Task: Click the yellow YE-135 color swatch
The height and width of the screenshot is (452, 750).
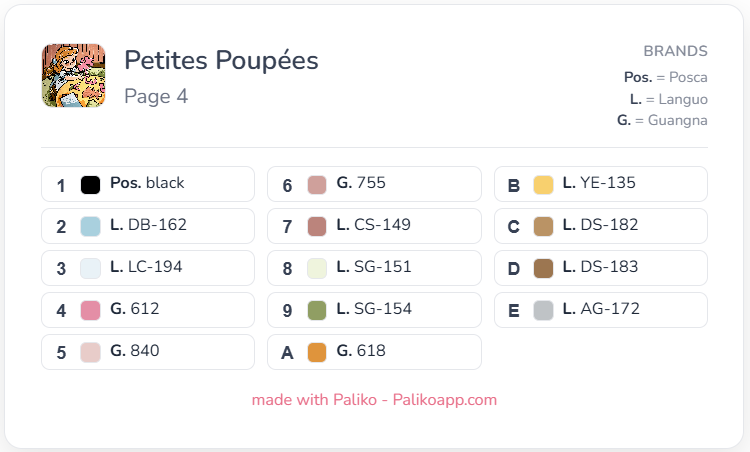Action: coord(543,185)
